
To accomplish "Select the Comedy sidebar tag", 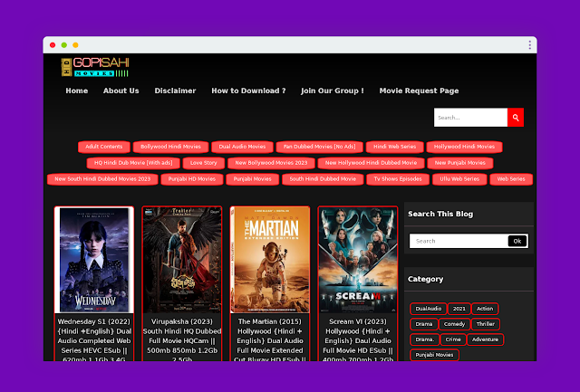I will click(454, 324).
